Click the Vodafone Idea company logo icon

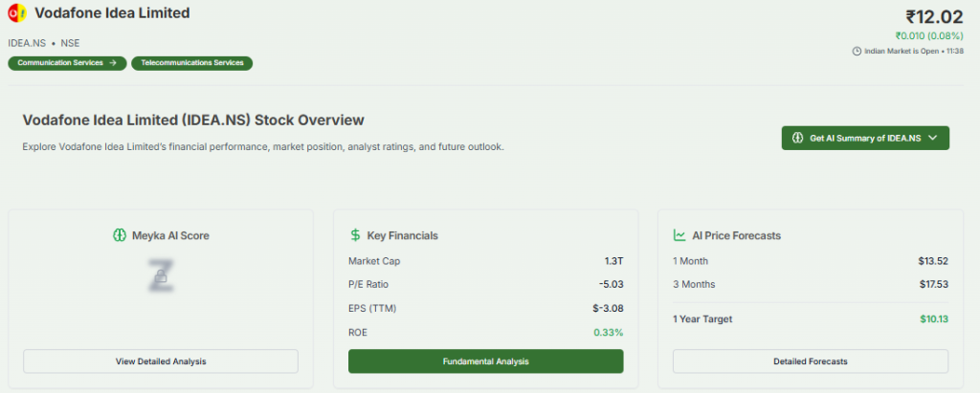16,14
